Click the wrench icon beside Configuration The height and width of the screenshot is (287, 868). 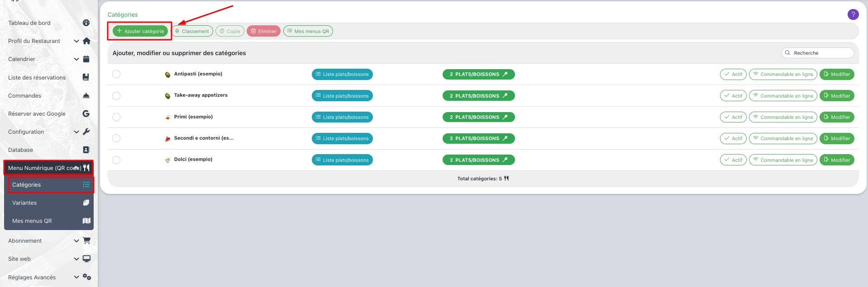coord(86,132)
